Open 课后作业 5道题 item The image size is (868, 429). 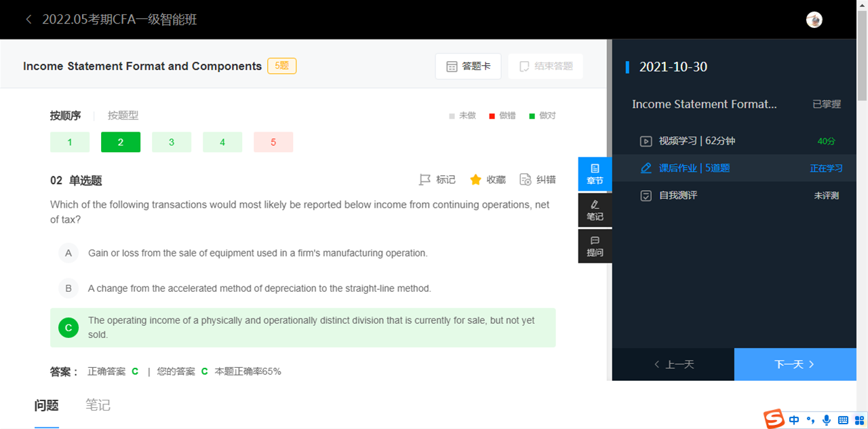click(x=734, y=168)
